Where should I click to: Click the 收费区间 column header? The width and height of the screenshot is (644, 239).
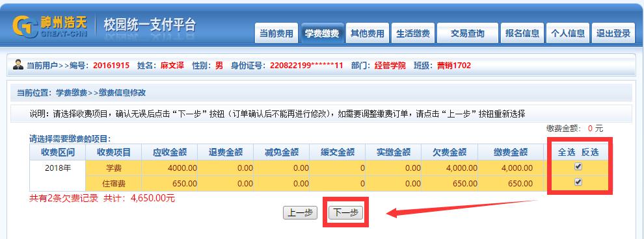click(x=57, y=152)
